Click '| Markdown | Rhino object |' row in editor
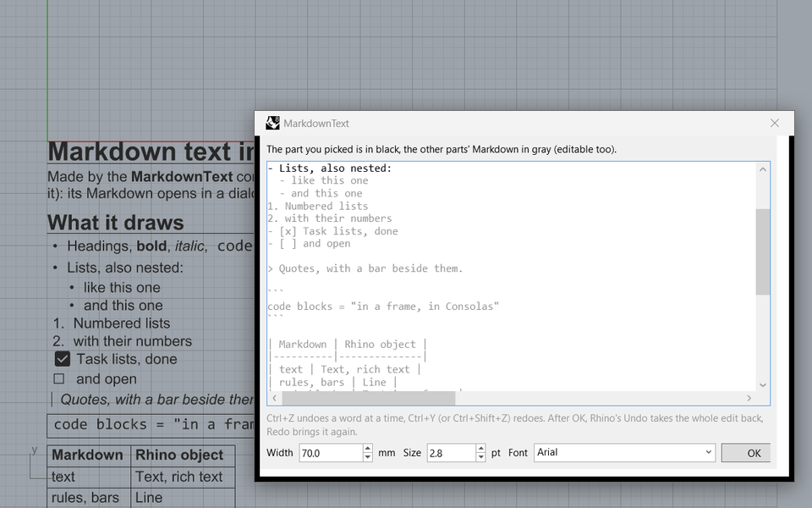 348,345
